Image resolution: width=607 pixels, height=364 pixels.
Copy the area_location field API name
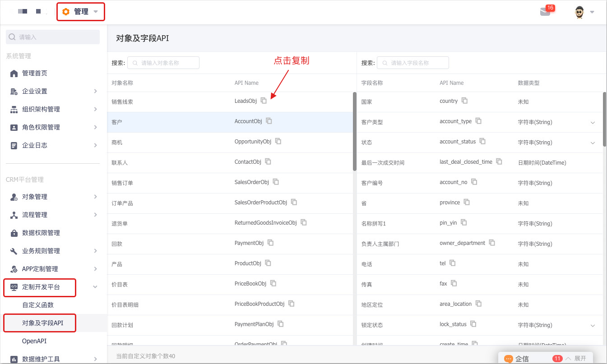[x=479, y=304]
